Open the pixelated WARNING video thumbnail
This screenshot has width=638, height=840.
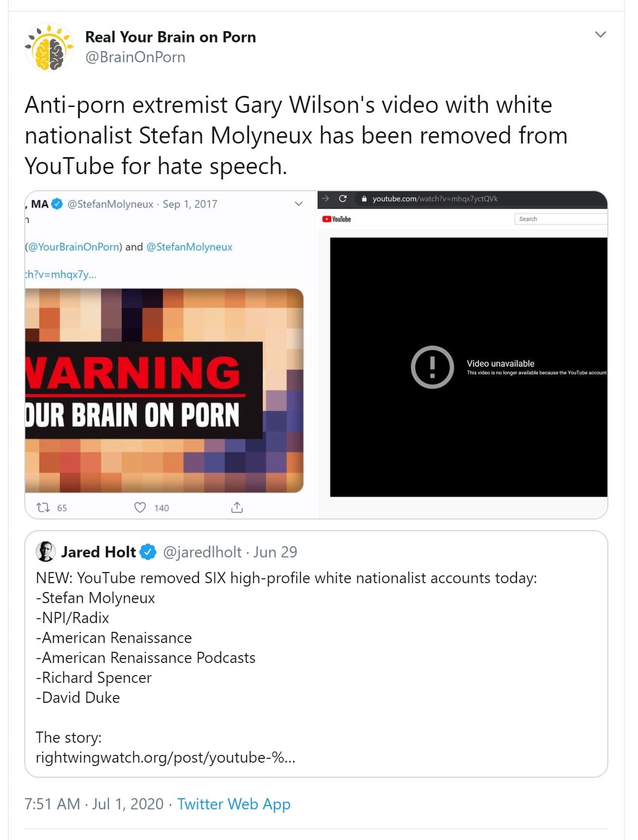click(x=164, y=391)
